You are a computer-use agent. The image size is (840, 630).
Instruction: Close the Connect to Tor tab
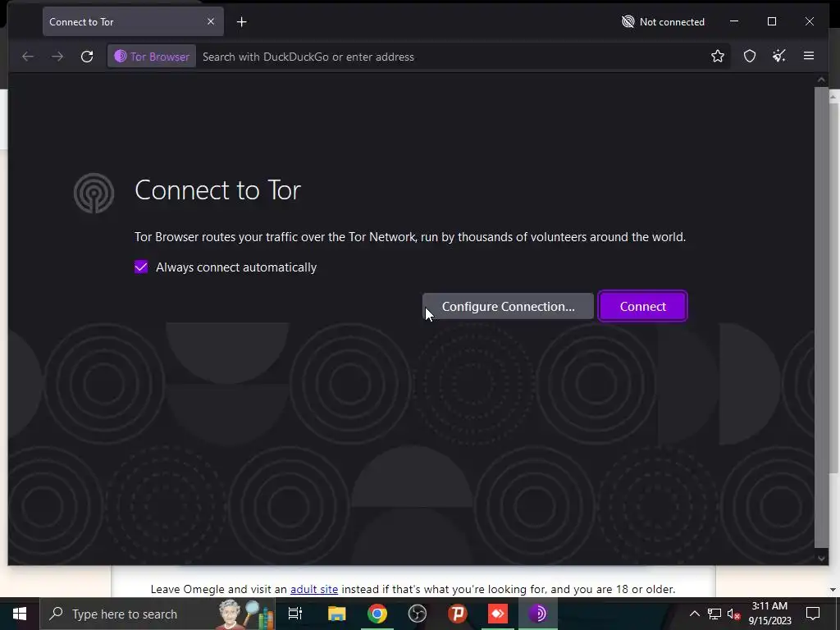coord(211,21)
